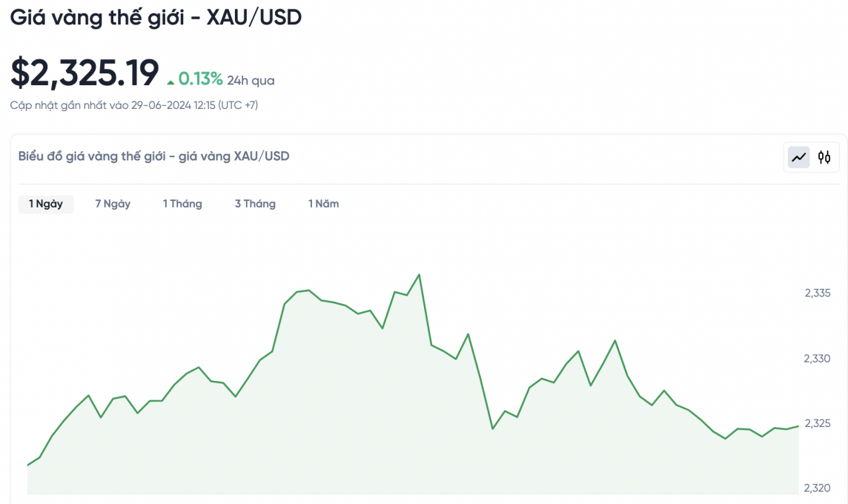Open the 3 Tháng time range
Viewport: 848px width, 504px height.
[255, 204]
